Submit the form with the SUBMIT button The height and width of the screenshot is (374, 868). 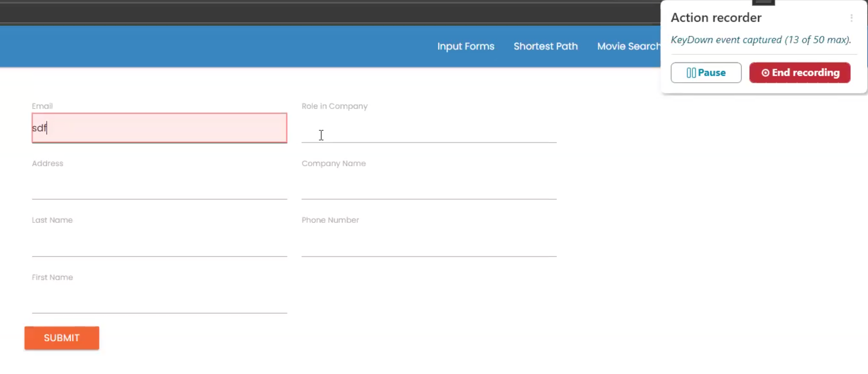(62, 338)
